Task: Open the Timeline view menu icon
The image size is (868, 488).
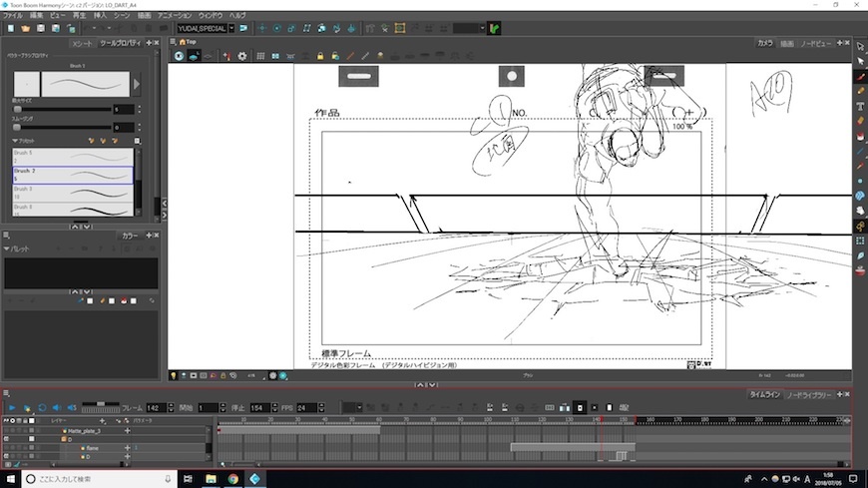Action: click(6, 394)
